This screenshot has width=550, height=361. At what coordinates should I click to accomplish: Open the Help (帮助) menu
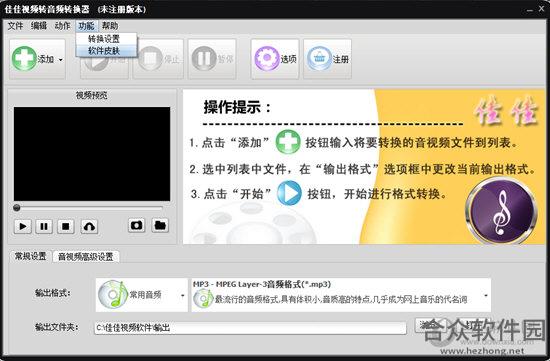[x=110, y=26]
